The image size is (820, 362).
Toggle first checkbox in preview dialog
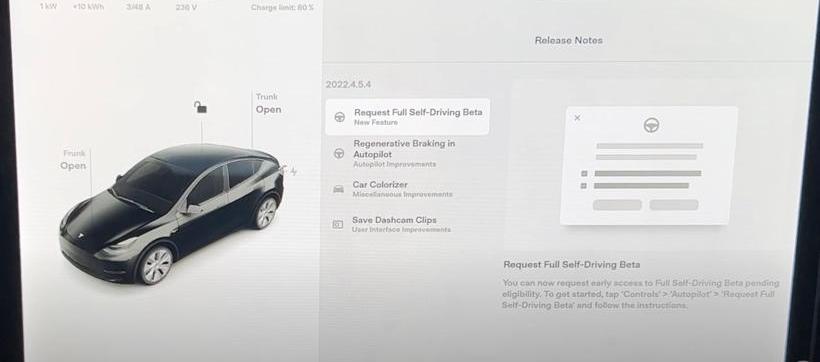pyautogui.click(x=584, y=174)
